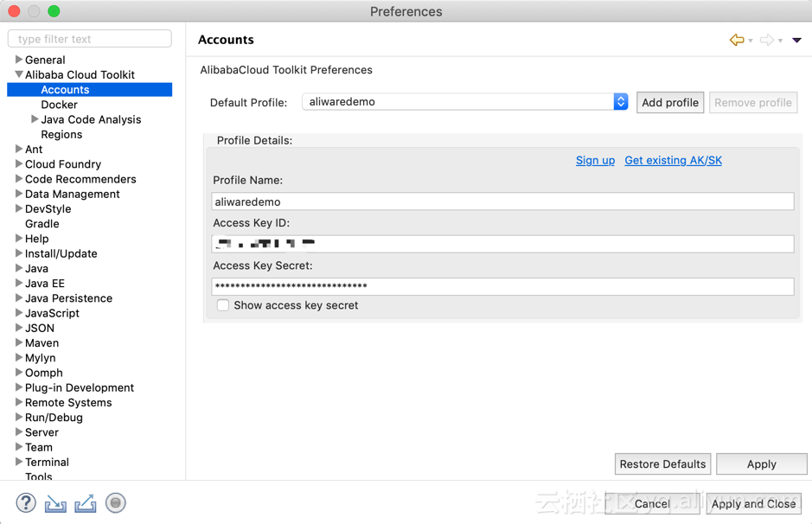Open the export preferences icon
The height and width of the screenshot is (524, 812).
pyautogui.click(x=85, y=502)
